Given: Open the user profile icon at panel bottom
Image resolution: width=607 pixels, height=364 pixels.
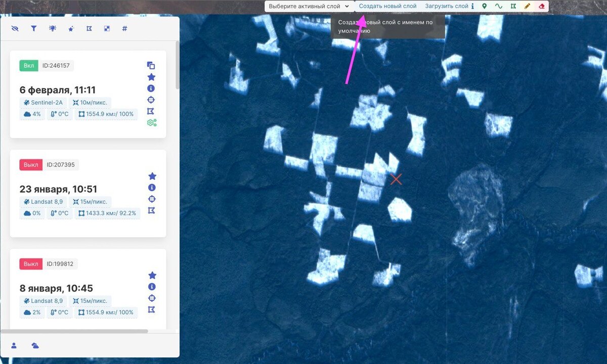Looking at the screenshot, I should tap(14, 346).
